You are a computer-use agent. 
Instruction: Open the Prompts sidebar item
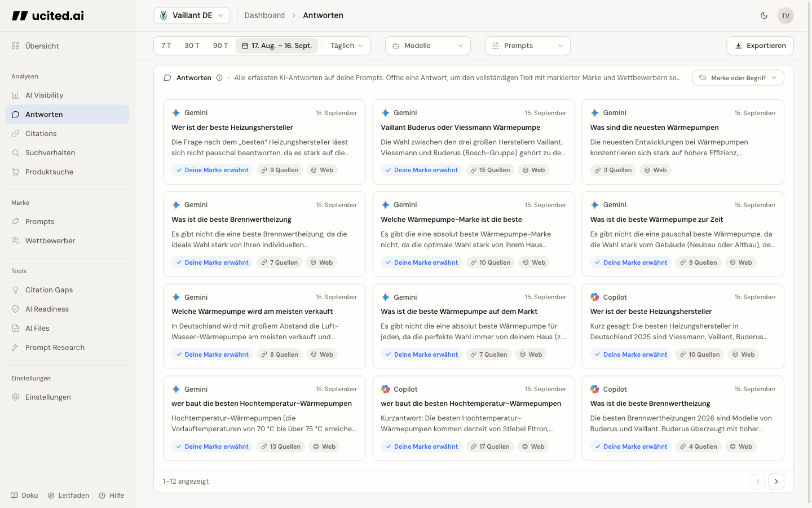click(x=67, y=222)
